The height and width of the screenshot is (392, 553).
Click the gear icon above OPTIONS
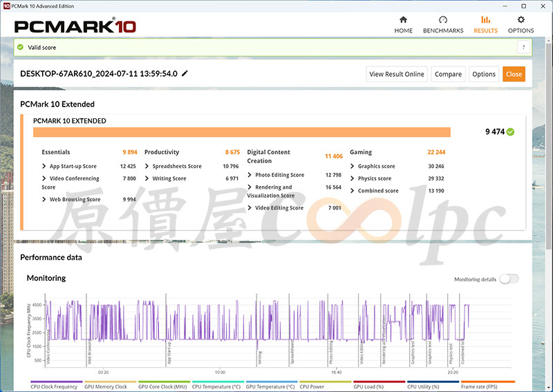point(521,20)
